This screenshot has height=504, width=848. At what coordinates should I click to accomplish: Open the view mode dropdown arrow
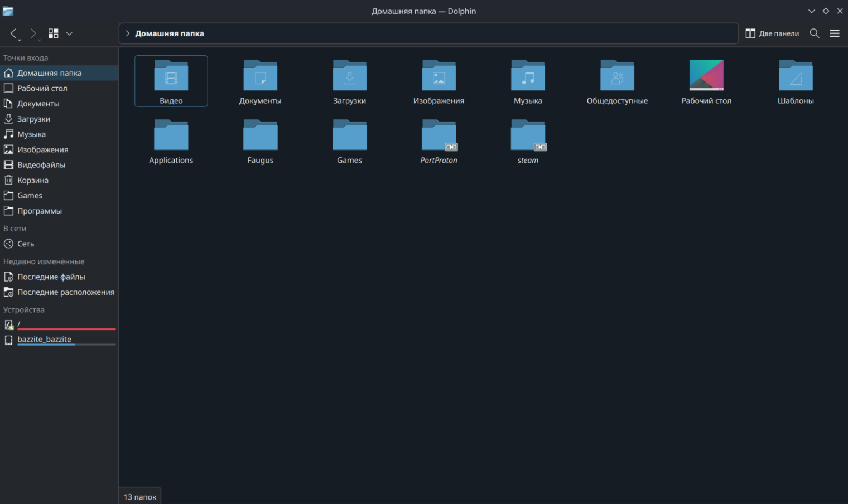coord(69,33)
